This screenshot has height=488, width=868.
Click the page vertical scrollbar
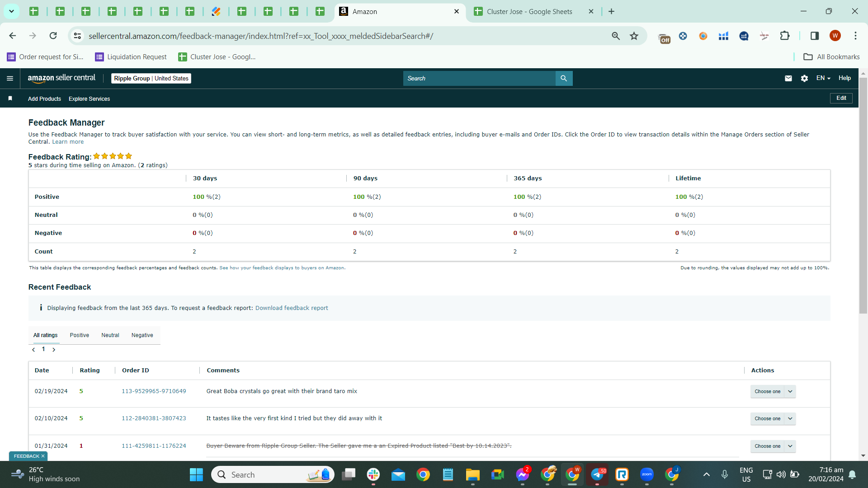[x=863, y=195]
